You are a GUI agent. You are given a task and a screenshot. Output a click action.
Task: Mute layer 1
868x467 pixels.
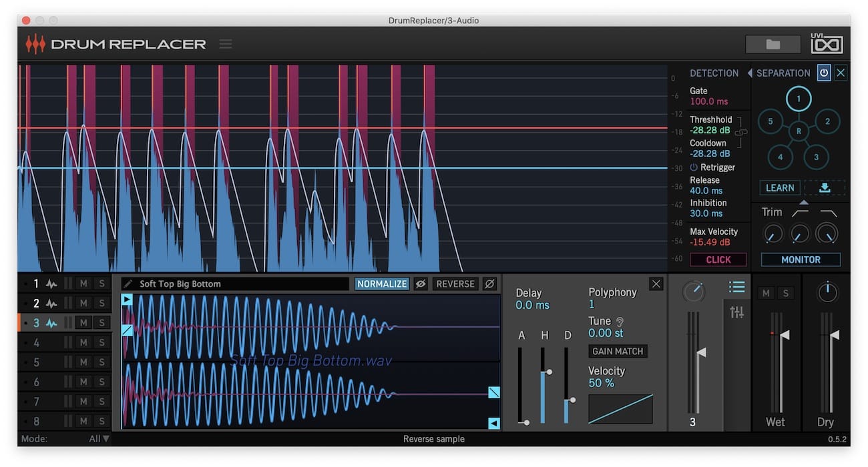[83, 284]
